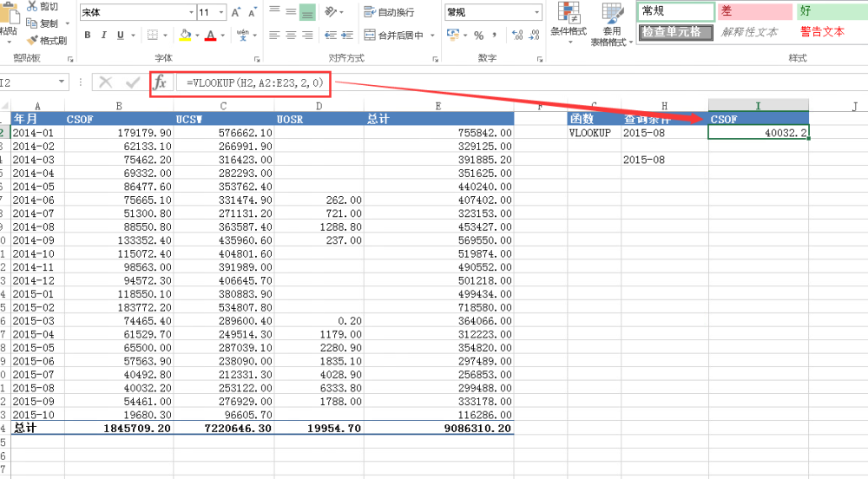Apply percent style (%) format
The height and width of the screenshot is (479, 868).
click(x=479, y=35)
